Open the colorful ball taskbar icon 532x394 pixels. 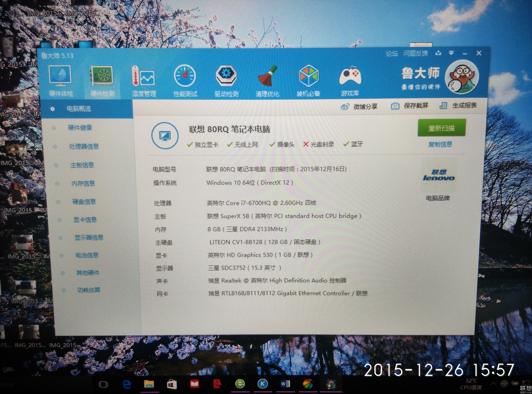click(x=308, y=384)
